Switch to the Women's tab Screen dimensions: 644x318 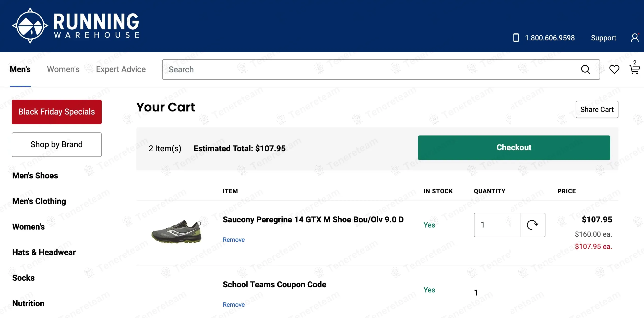tap(63, 69)
